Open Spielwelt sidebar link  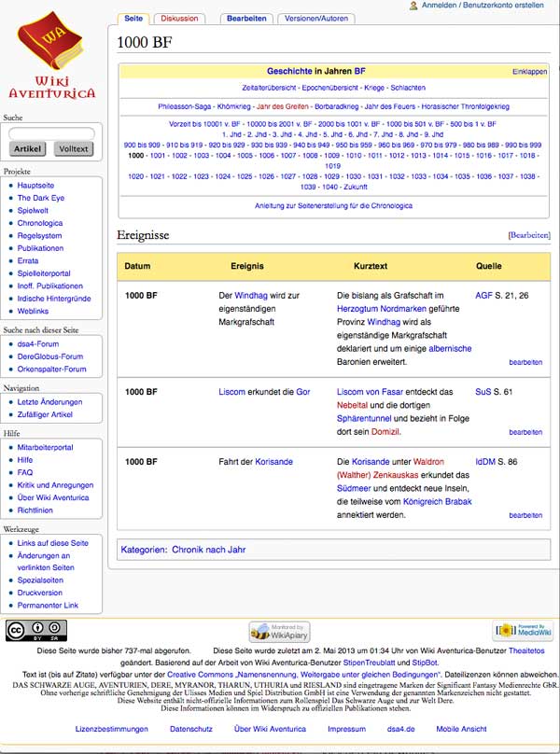pyautogui.click(x=33, y=210)
